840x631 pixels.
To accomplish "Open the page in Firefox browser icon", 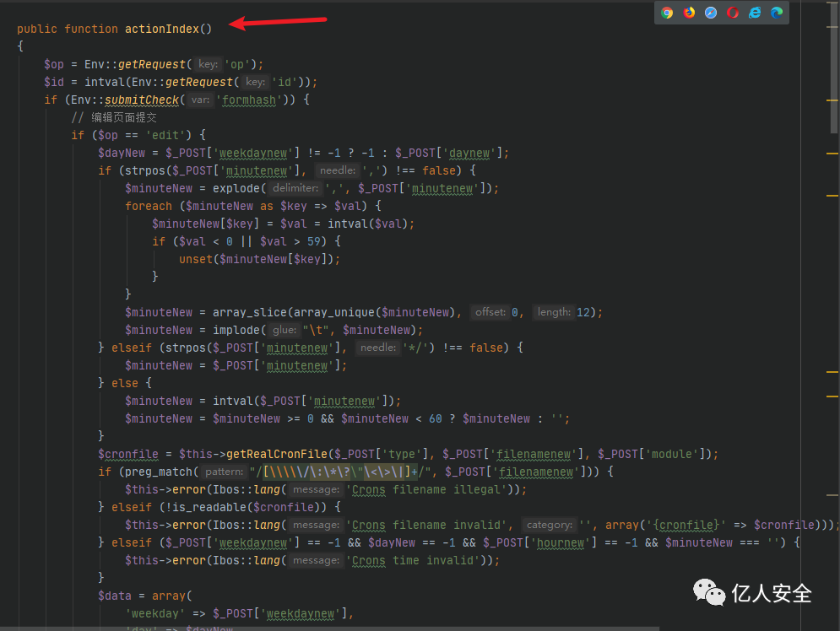I will (x=689, y=13).
